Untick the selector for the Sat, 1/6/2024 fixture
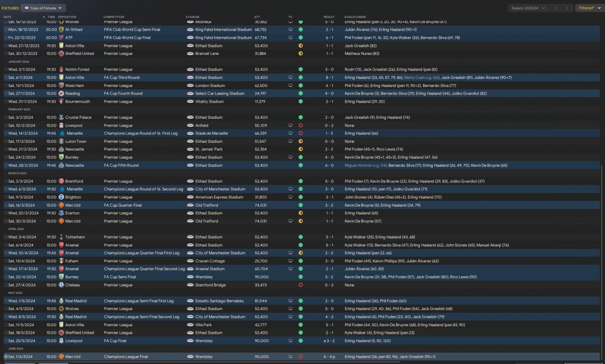This screenshot has width=605, height=364. click(6, 357)
